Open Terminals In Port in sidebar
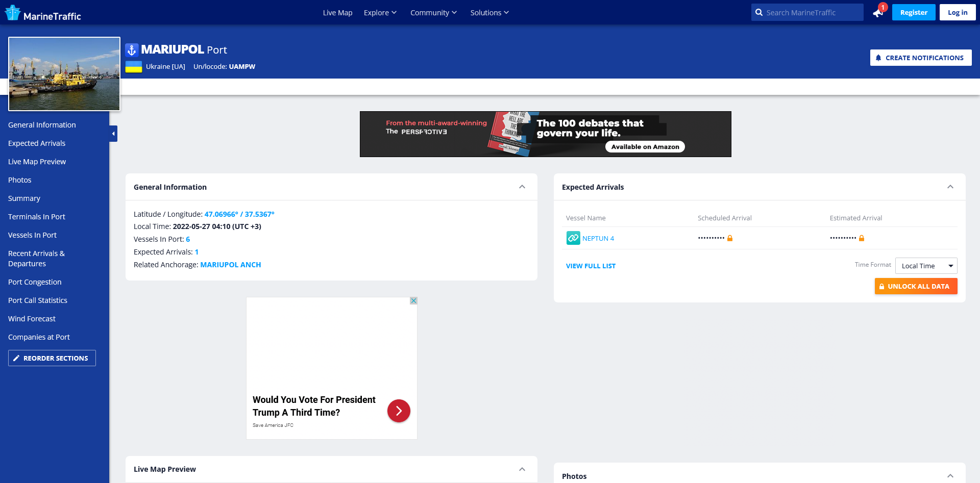The width and height of the screenshot is (980, 483). coord(37,217)
